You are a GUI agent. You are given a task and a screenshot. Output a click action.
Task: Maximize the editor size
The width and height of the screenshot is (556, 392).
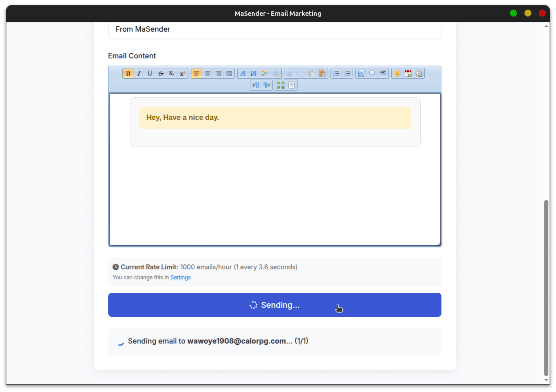pyautogui.click(x=281, y=85)
